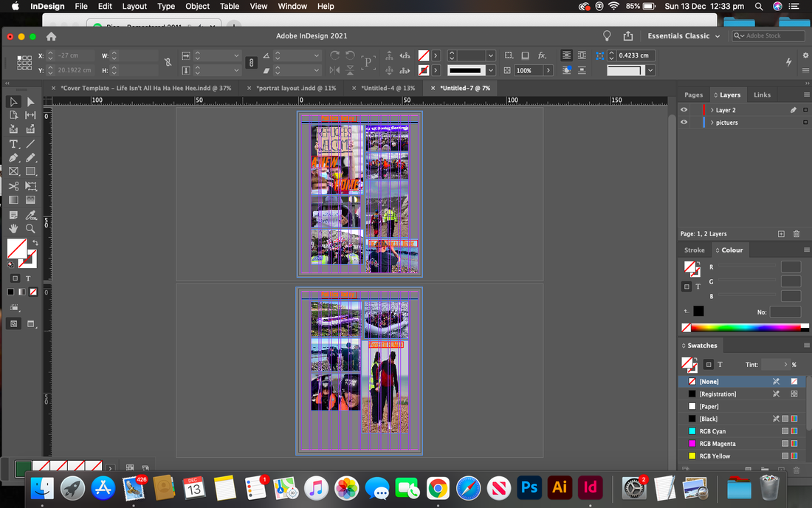The height and width of the screenshot is (508, 812).
Task: Open the Window menu
Action: pos(292,6)
